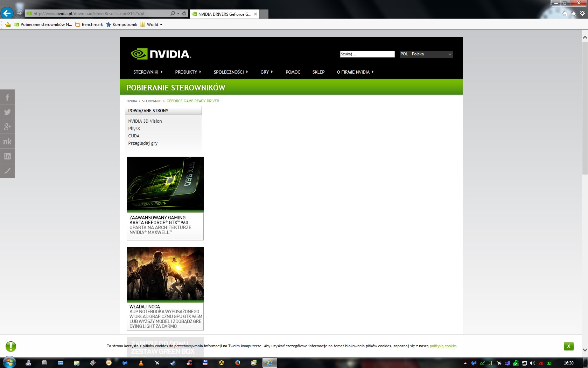588x368 pixels.
Task: Share page via Twitter sidebar icon
Action: [7, 112]
